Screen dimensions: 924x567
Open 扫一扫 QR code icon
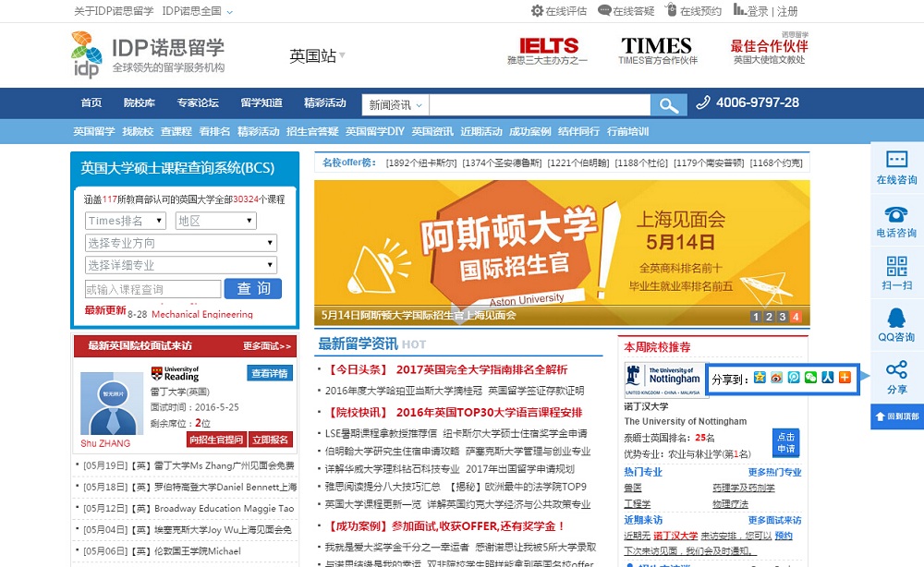[896, 266]
